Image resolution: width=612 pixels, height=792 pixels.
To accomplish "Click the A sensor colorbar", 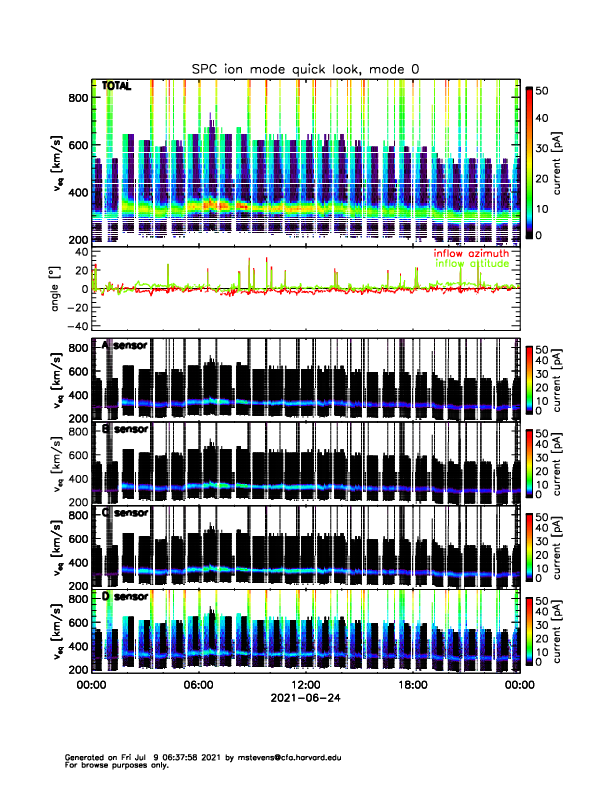I will click(529, 377).
